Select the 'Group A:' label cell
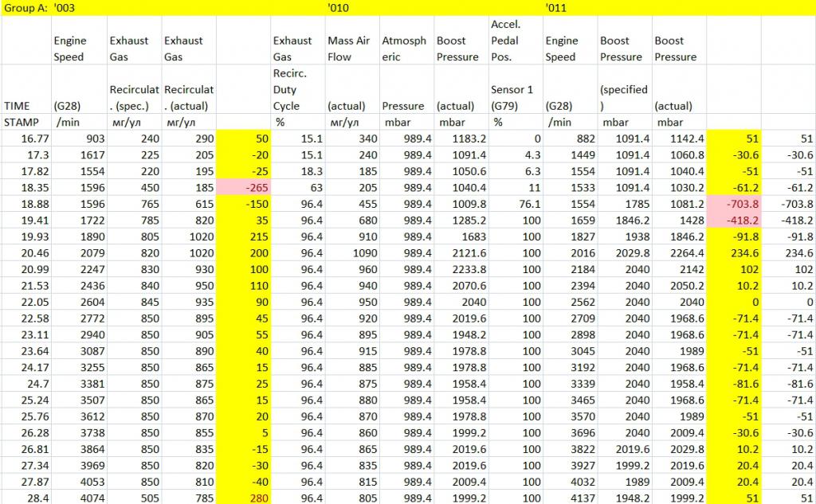The image size is (816, 504). coord(26,8)
